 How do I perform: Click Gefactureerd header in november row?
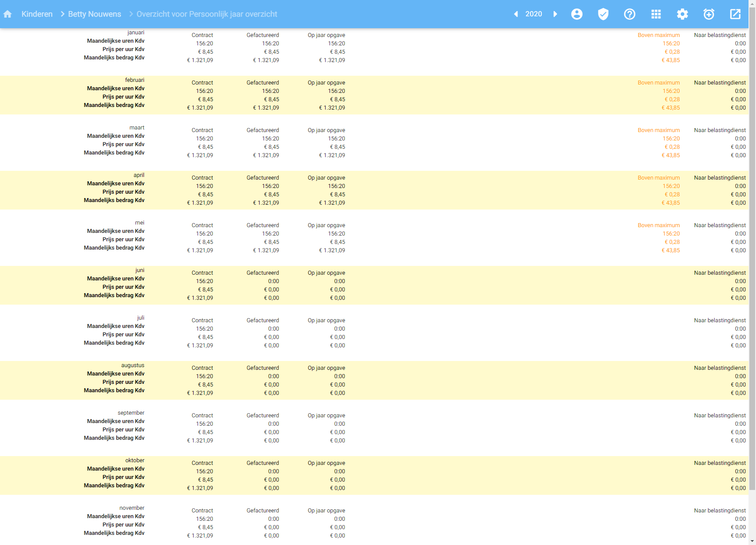(x=263, y=511)
